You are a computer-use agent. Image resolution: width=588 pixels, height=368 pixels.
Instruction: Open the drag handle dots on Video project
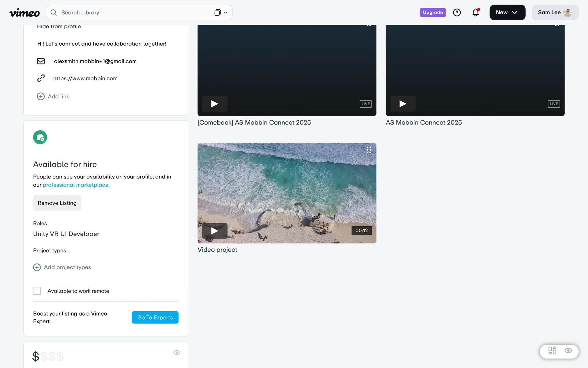point(369,150)
